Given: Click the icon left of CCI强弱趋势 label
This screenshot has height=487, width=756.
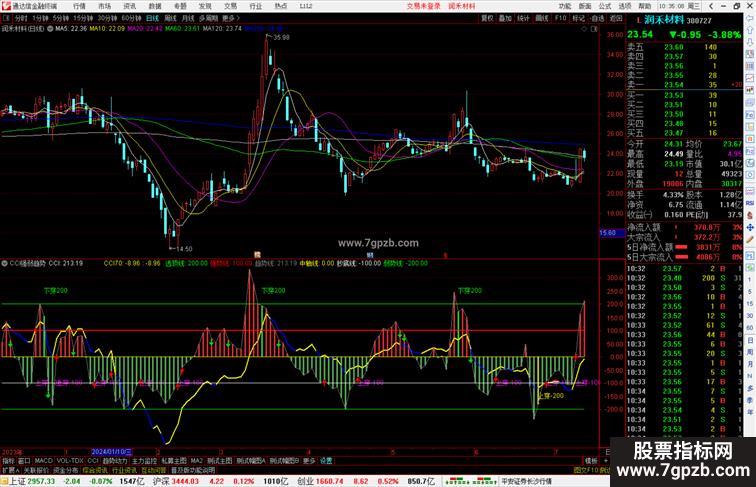Looking at the screenshot, I should click(x=5, y=264).
